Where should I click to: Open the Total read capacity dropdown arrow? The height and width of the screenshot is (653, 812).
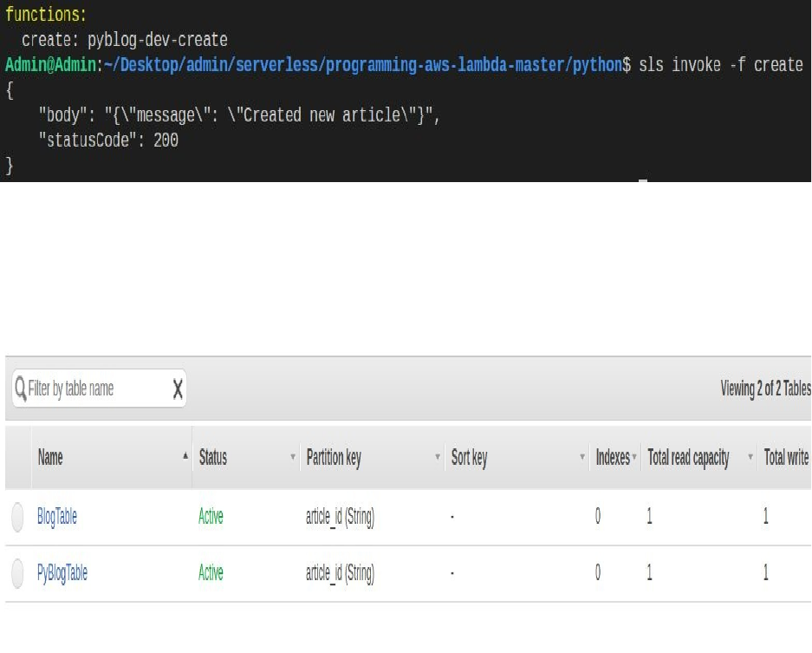pos(750,458)
